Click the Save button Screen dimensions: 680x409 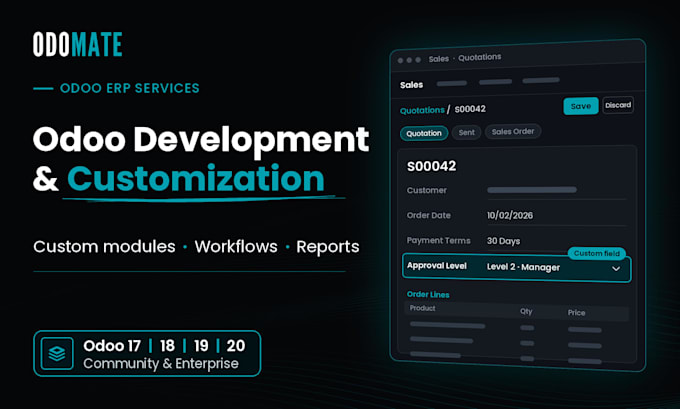tap(581, 106)
